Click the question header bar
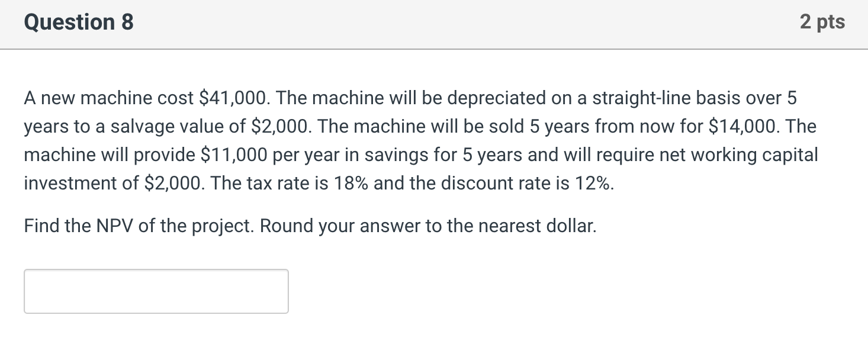This screenshot has width=868, height=347. pos(434,23)
